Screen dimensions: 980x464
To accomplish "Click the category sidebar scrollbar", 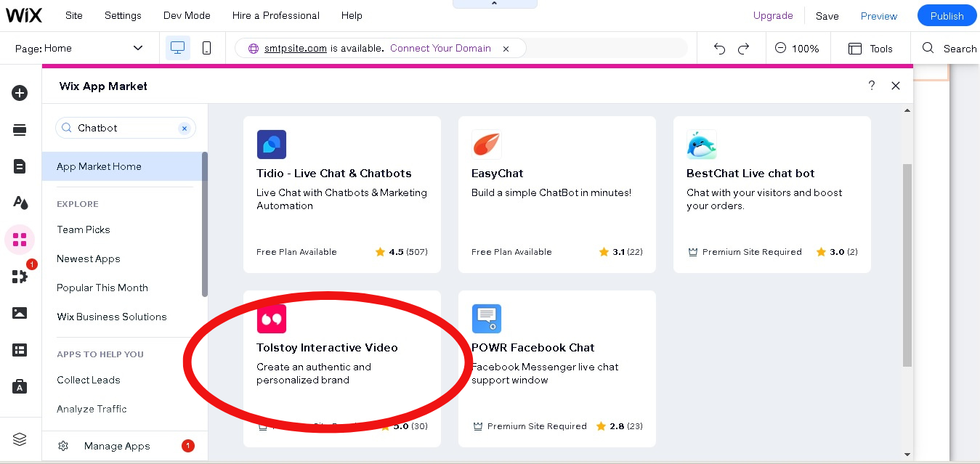I will 205,224.
